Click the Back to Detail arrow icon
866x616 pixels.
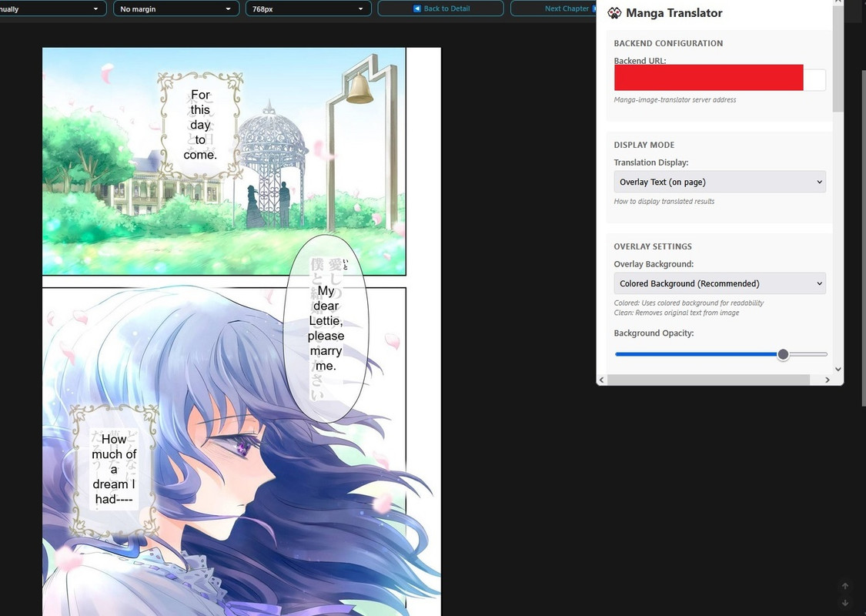pos(417,8)
